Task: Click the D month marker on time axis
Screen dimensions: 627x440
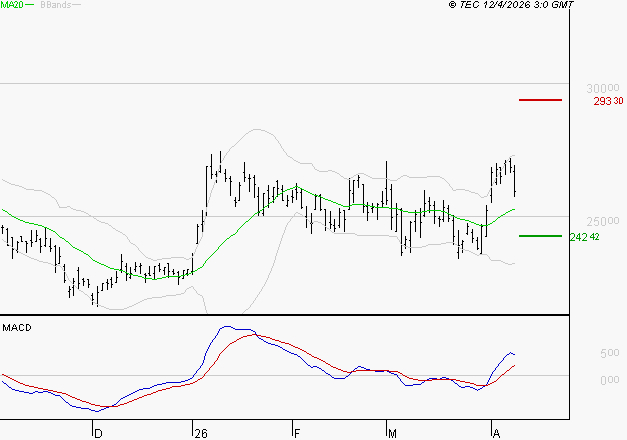Action: [98, 434]
